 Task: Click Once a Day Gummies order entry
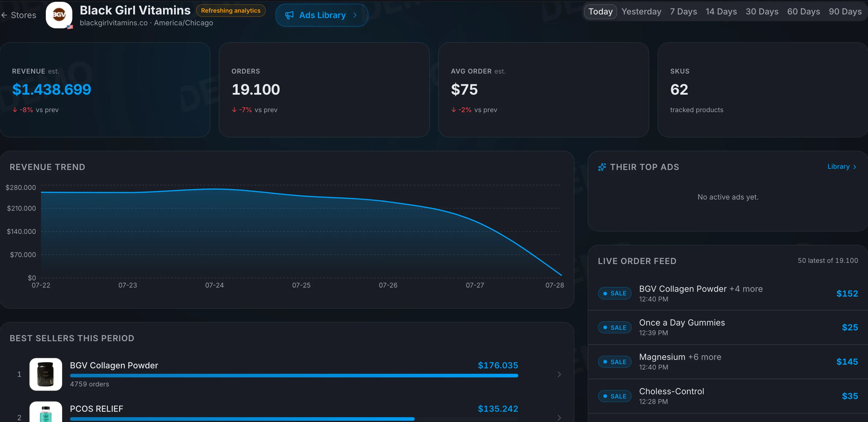682,323
